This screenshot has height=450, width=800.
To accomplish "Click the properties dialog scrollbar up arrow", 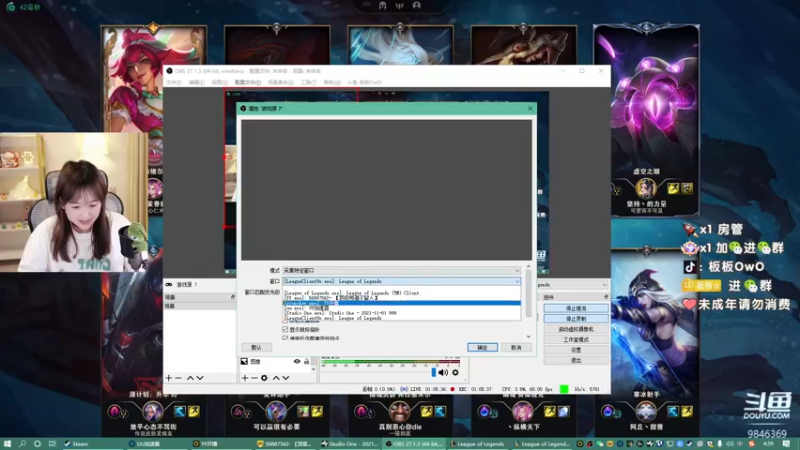I will 529,266.
